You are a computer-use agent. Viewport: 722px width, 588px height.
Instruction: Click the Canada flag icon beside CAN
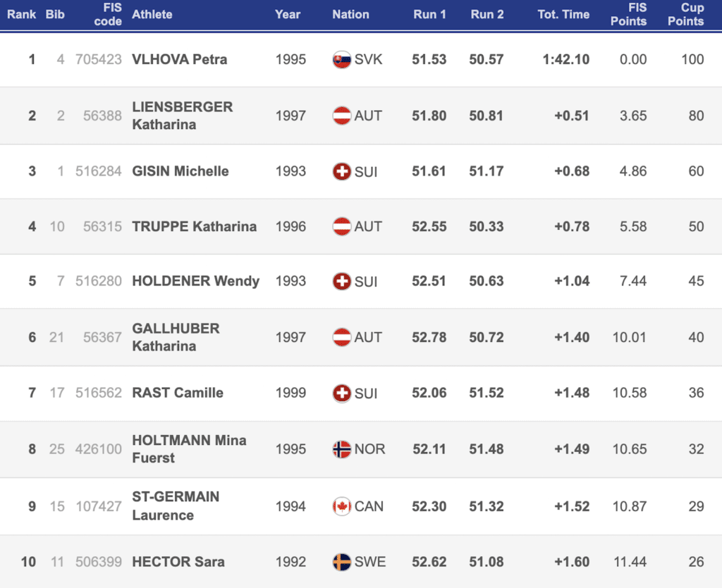(341, 506)
